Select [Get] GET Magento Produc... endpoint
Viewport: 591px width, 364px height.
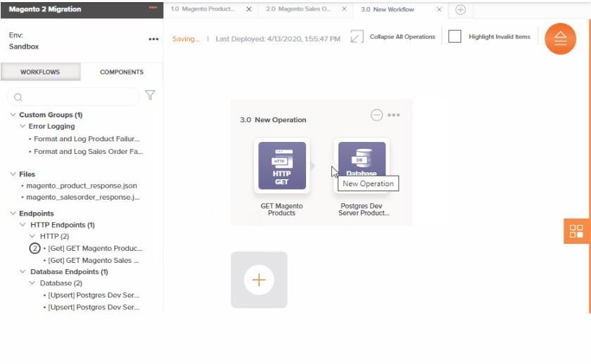coord(96,249)
